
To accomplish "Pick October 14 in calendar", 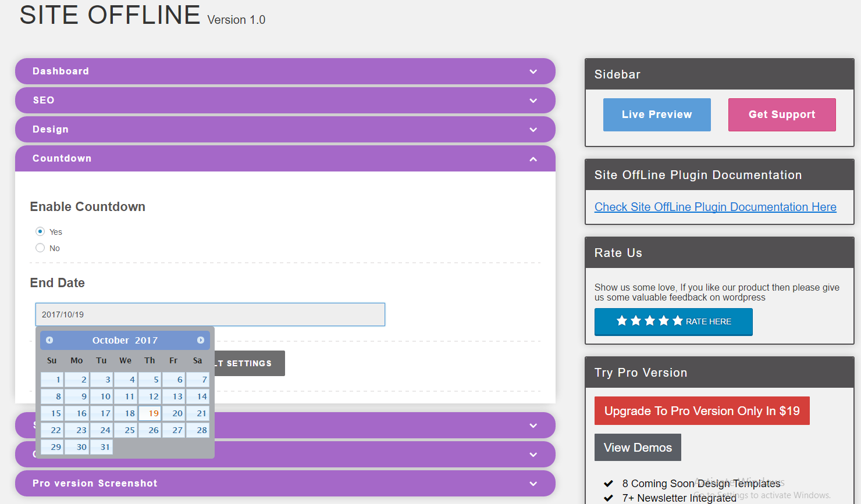I will 198,396.
